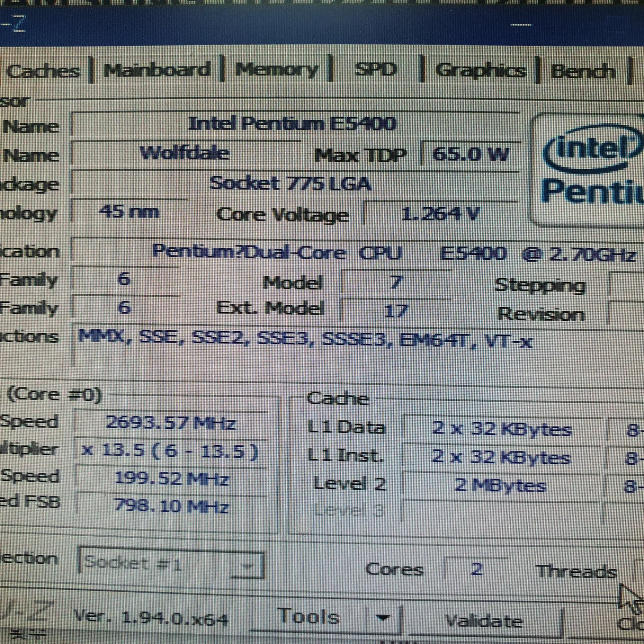Click the Wolfdale code name value
Image resolution: width=644 pixels, height=644 pixels.
(x=185, y=153)
